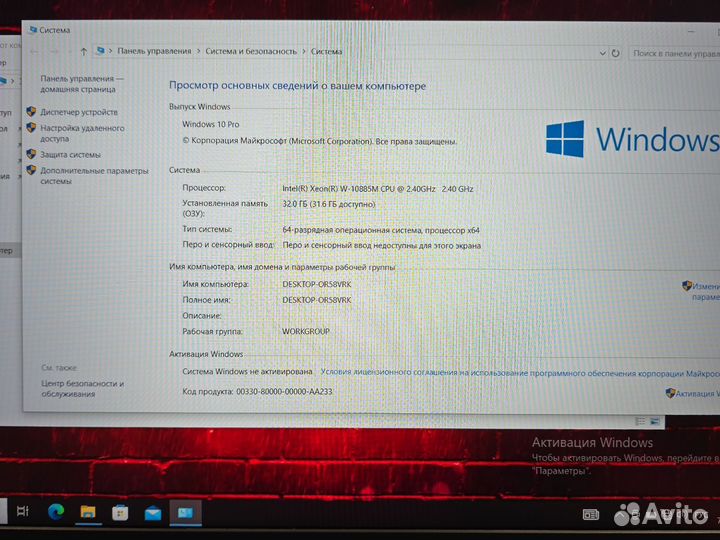Click the Back navigation arrow

[34, 51]
